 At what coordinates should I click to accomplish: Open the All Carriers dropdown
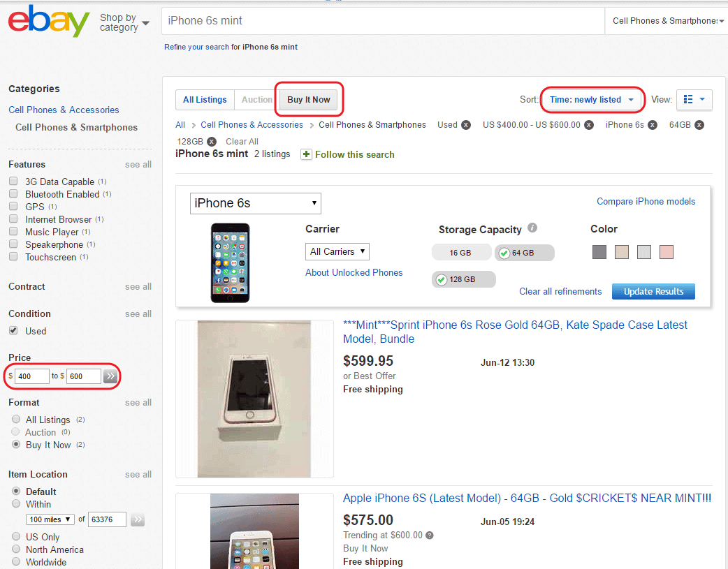click(337, 251)
